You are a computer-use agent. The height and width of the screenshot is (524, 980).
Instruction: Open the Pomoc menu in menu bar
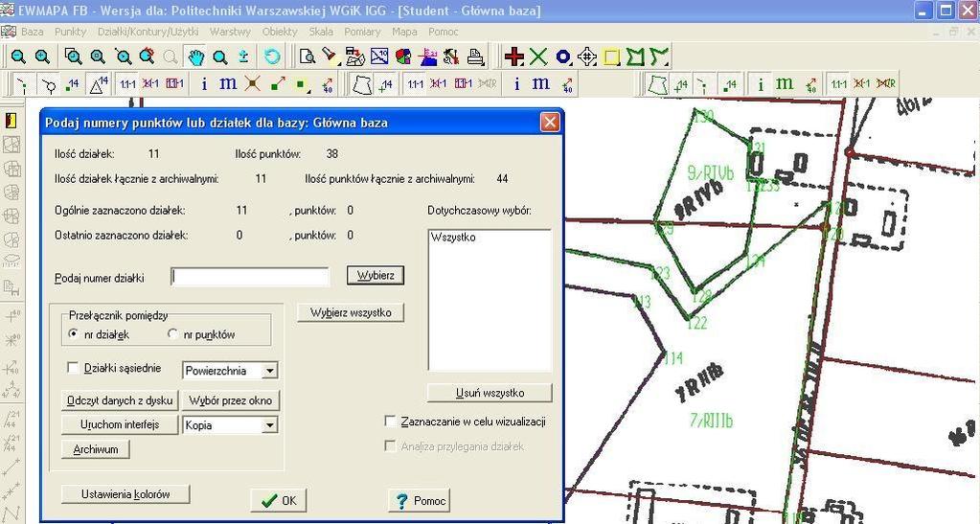click(x=444, y=32)
